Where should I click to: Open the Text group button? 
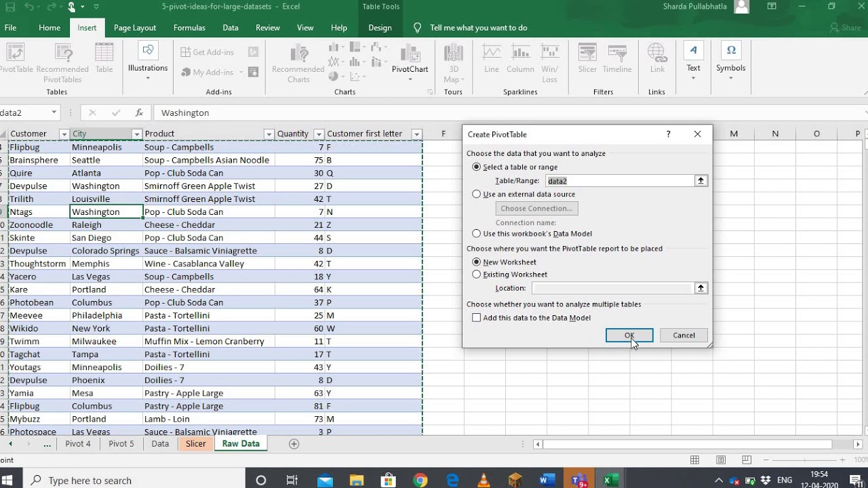tap(693, 61)
